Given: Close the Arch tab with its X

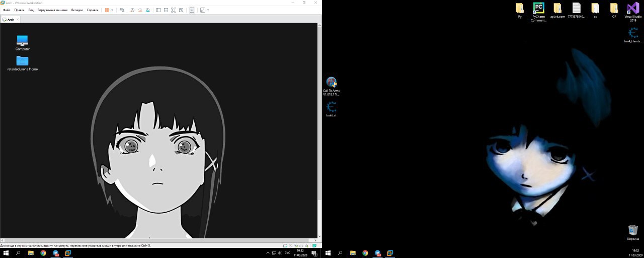Looking at the screenshot, I should pyautogui.click(x=18, y=19).
